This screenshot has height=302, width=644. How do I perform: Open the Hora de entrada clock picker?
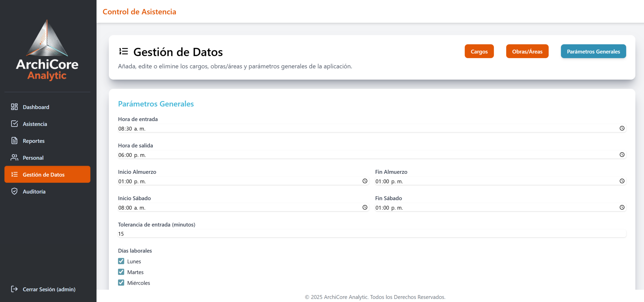coord(622,128)
